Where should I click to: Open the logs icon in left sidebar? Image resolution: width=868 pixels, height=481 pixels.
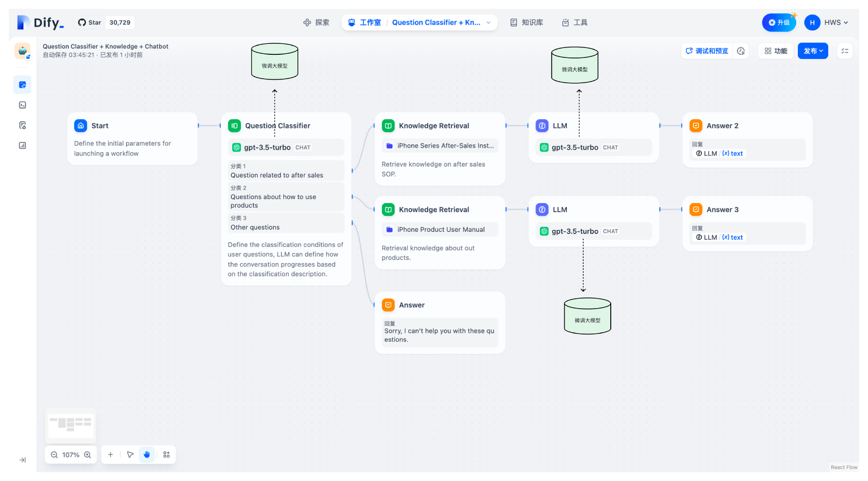tap(23, 125)
